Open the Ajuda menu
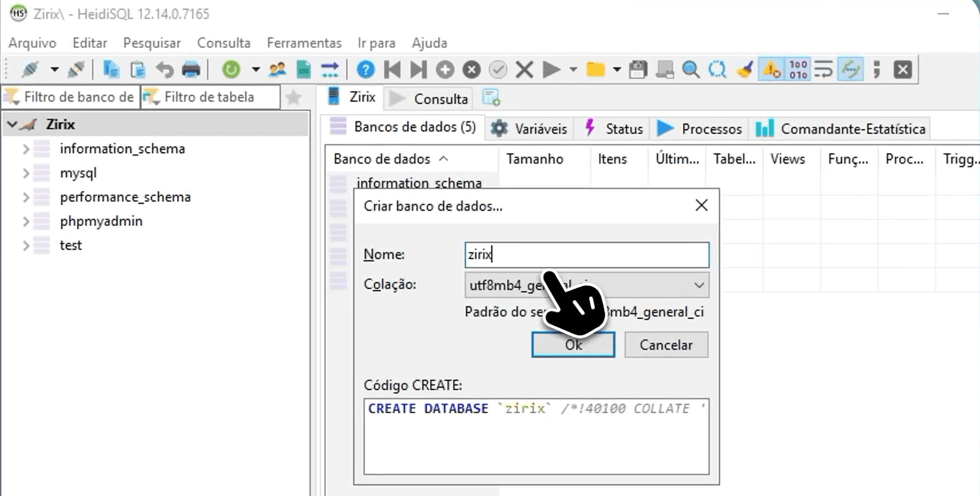 point(429,43)
